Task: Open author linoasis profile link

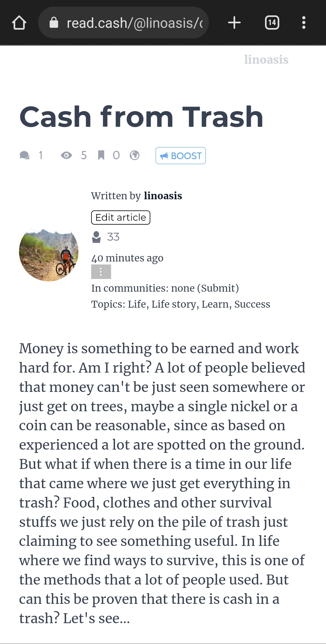Action: (163, 196)
